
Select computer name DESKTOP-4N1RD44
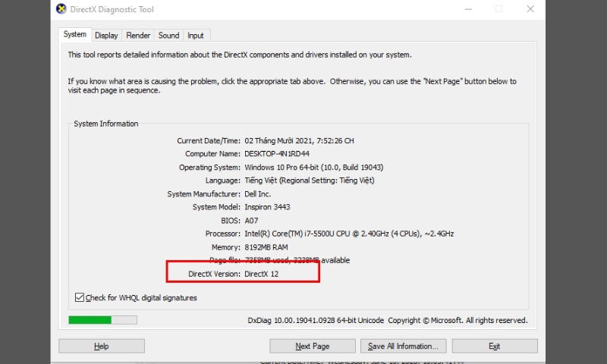[x=277, y=154]
